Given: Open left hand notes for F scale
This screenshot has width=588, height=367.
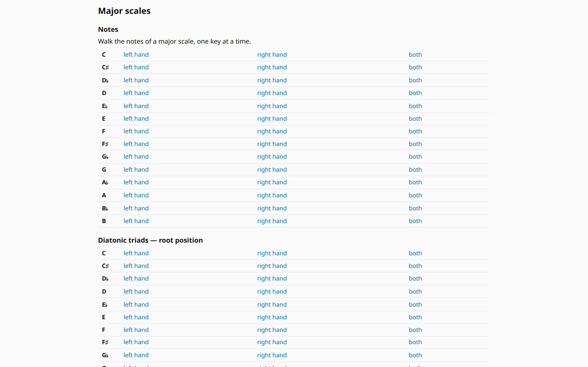Looking at the screenshot, I should (136, 131).
